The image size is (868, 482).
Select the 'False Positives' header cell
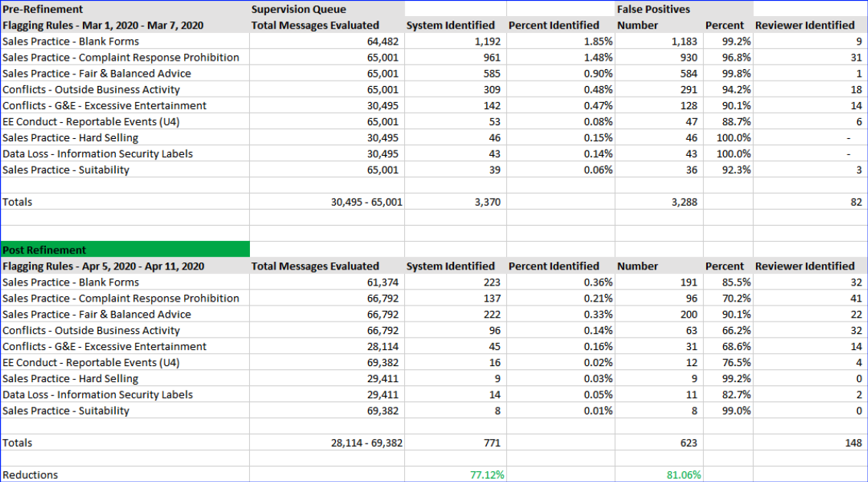[x=659, y=9]
